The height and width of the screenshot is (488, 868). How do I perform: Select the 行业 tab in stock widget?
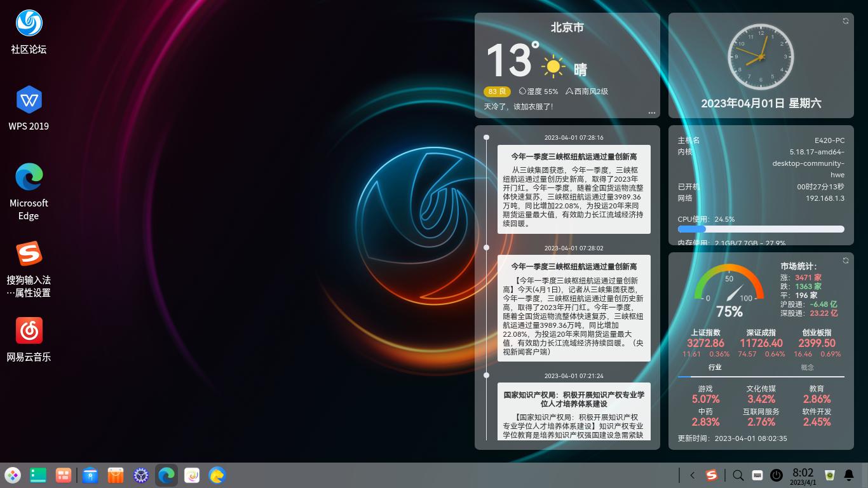click(715, 367)
